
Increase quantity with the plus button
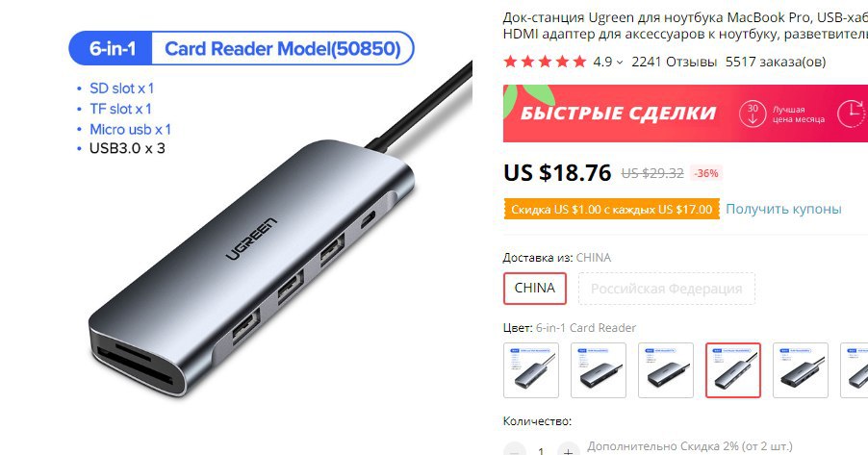[569, 449]
